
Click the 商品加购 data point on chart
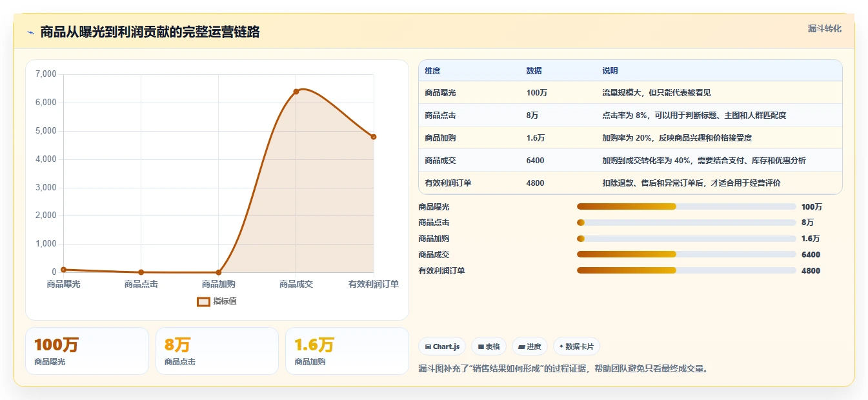pyautogui.click(x=218, y=272)
